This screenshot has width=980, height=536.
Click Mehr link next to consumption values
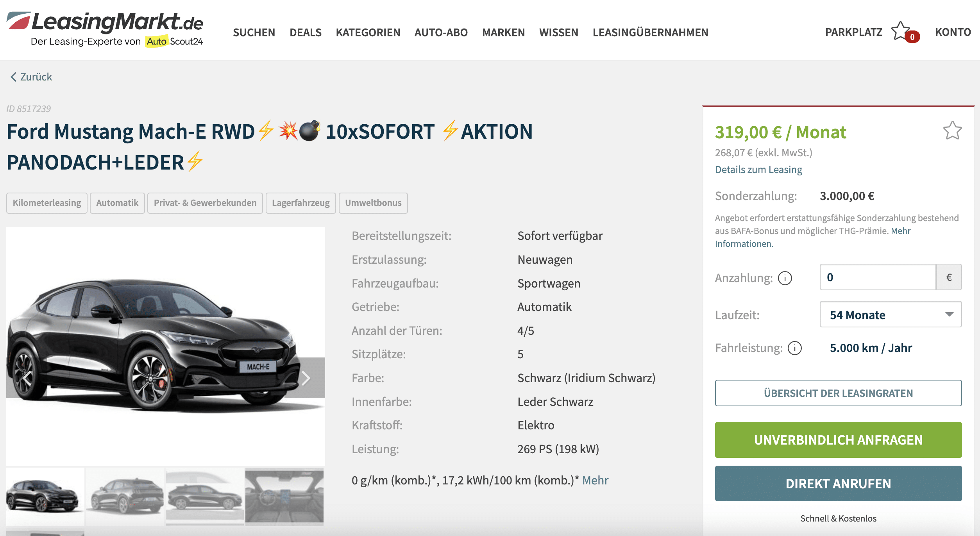(x=595, y=480)
